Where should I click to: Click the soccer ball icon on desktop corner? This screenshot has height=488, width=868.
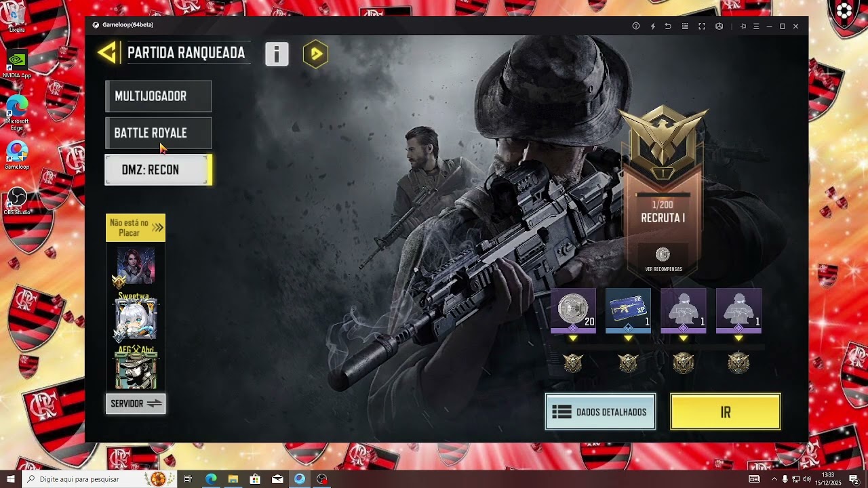(844, 10)
